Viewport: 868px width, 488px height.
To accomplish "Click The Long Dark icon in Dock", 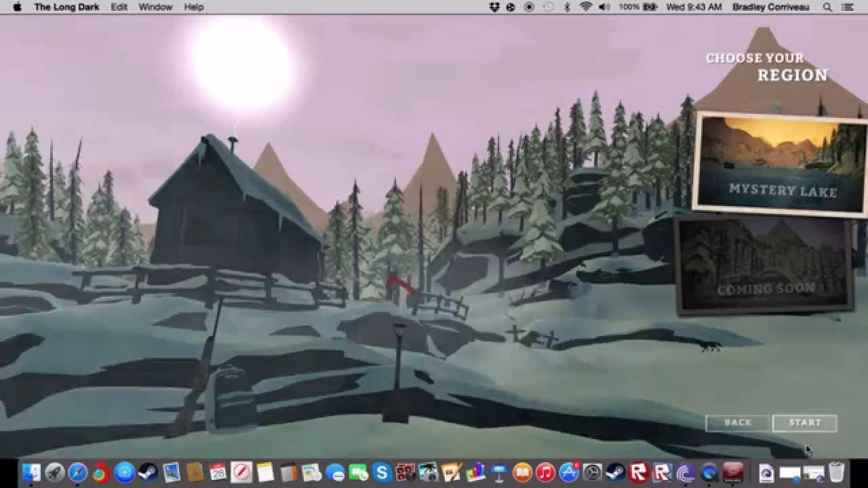I will pyautogui.click(x=732, y=472).
